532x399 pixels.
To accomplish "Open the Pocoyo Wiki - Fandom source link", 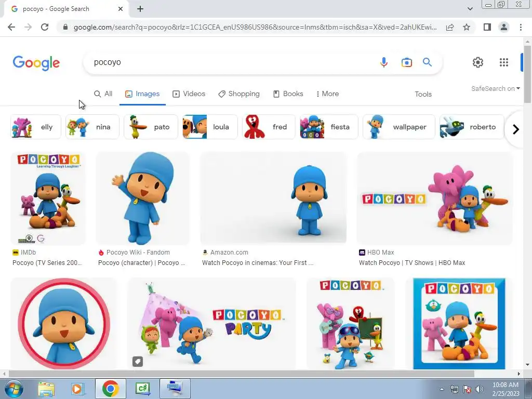I will click(x=134, y=252).
